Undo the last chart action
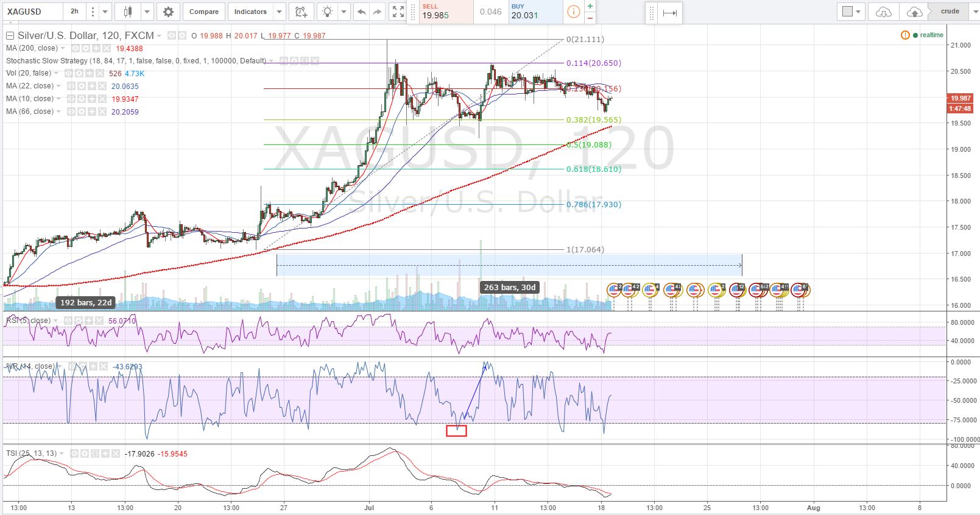The image size is (980, 515). tap(362, 12)
